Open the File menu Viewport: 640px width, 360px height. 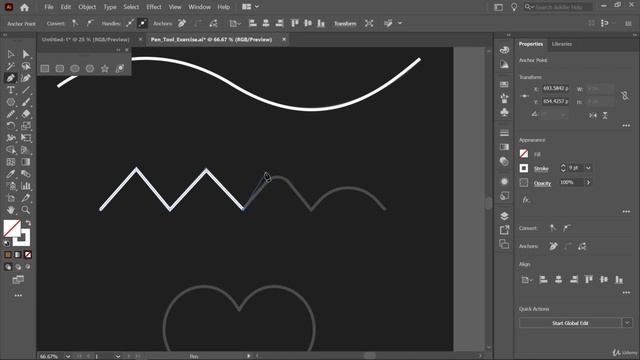(49, 7)
